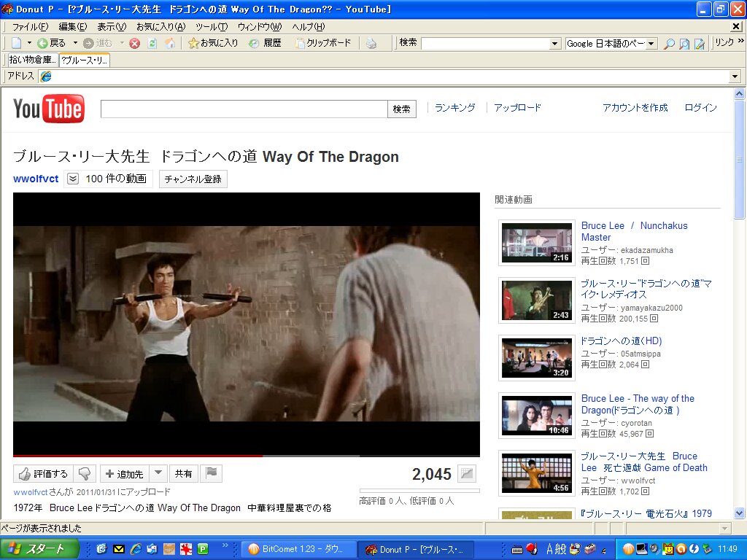Open the 履歴 history button
Viewport: 747px width, 560px height.
click(266, 43)
